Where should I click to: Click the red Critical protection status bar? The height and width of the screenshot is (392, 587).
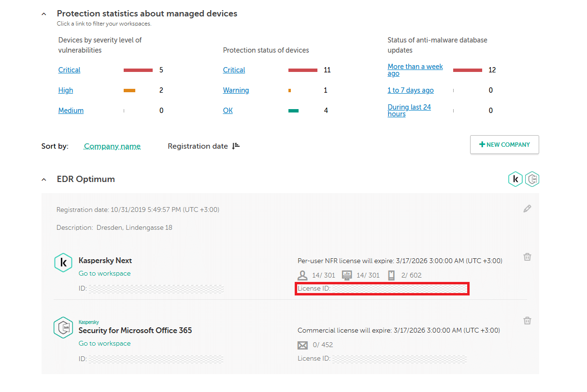[302, 70]
